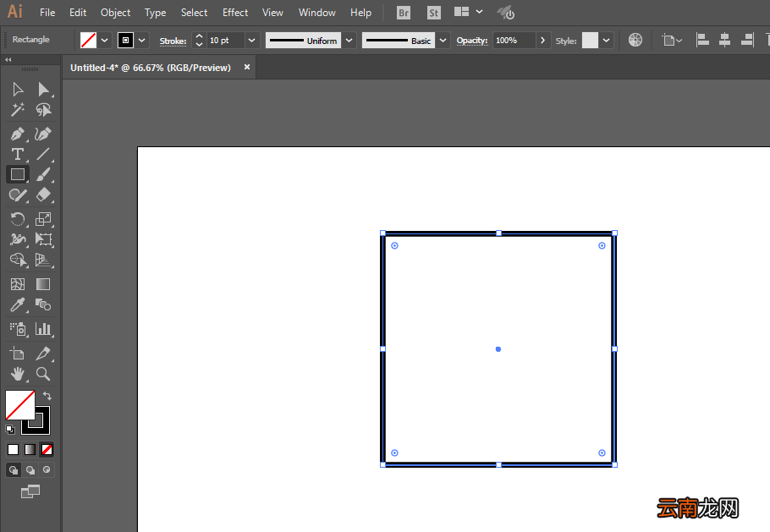Select the Type tool
Viewport: 770px width, 532px height.
click(18, 154)
